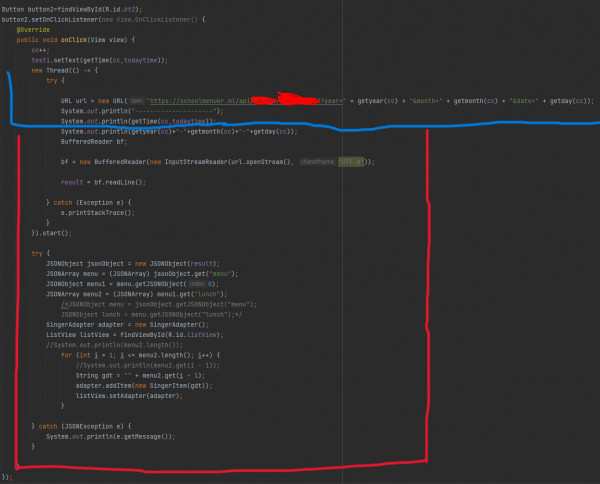
Task: Click the commented "JSONObject lunch = menu.getJSONObject" line
Action: tap(151, 315)
